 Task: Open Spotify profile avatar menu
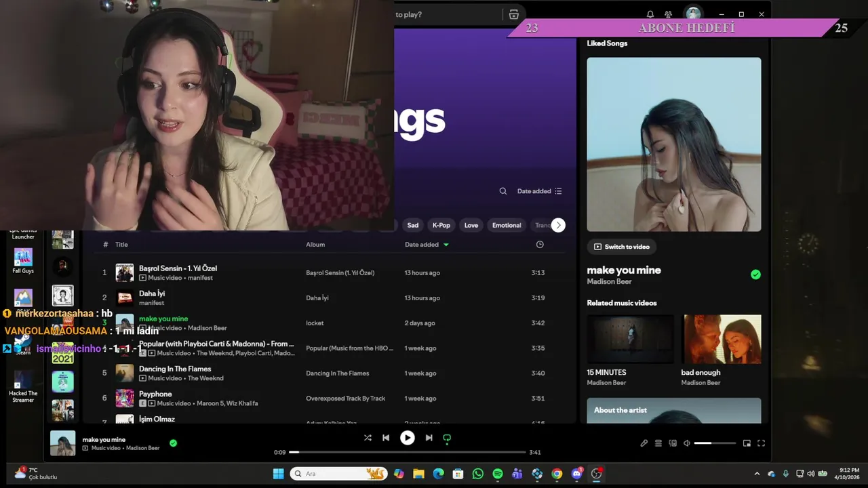pyautogui.click(x=693, y=14)
